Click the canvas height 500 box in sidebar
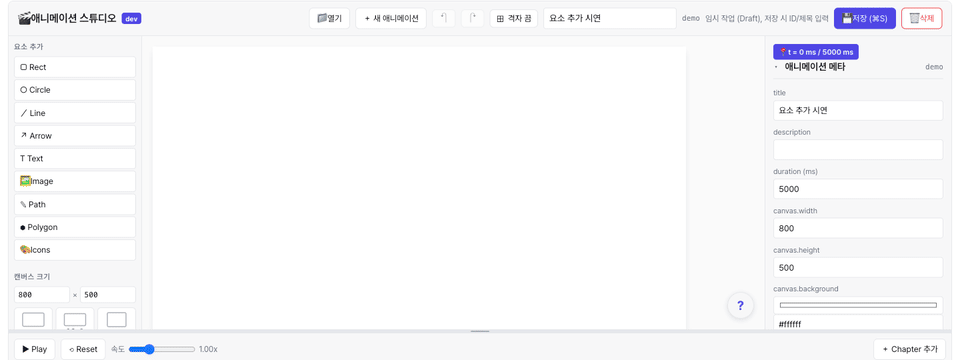Image resolution: width=960 pixels, height=360 pixels. [x=108, y=294]
